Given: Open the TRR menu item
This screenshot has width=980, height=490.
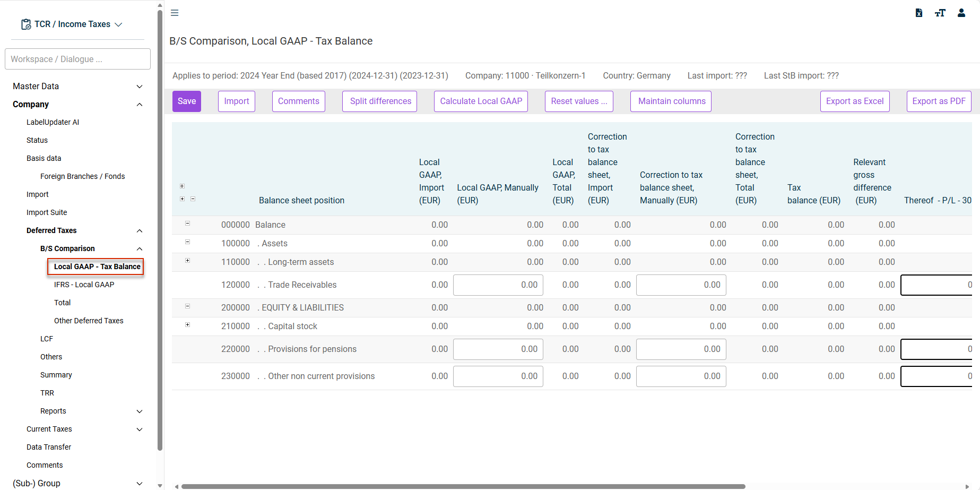Looking at the screenshot, I should pos(47,393).
